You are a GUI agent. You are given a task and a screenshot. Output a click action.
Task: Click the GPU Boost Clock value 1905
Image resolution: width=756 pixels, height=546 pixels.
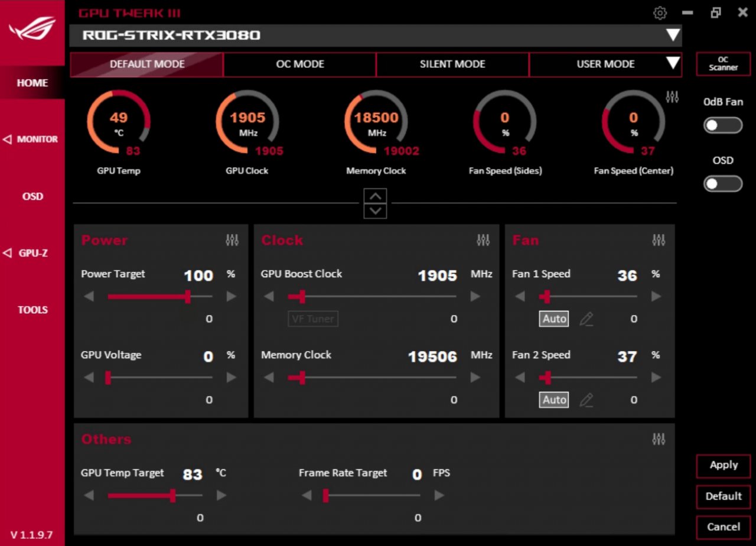click(438, 276)
